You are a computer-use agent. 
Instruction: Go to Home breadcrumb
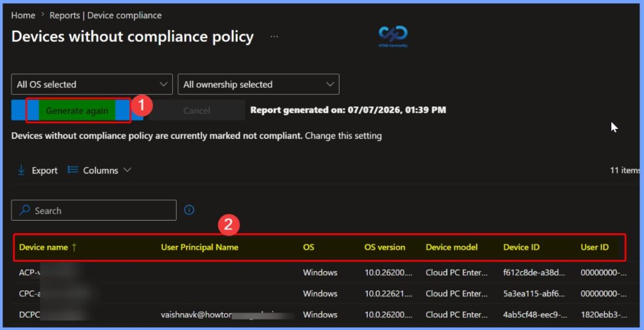click(x=23, y=16)
